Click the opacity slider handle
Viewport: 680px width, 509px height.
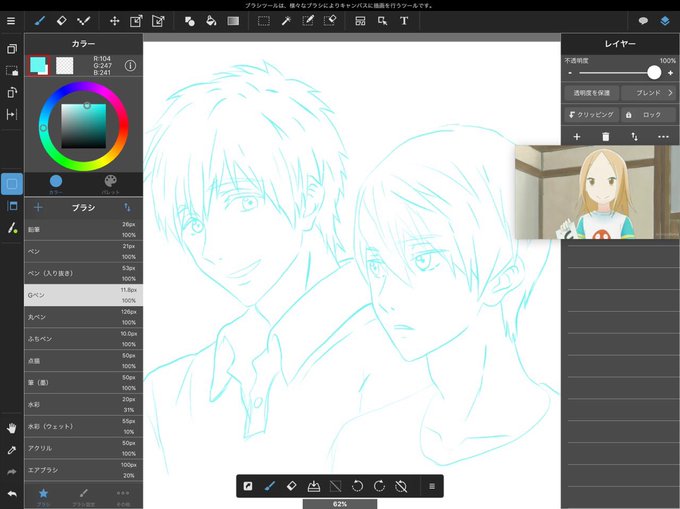tap(654, 72)
